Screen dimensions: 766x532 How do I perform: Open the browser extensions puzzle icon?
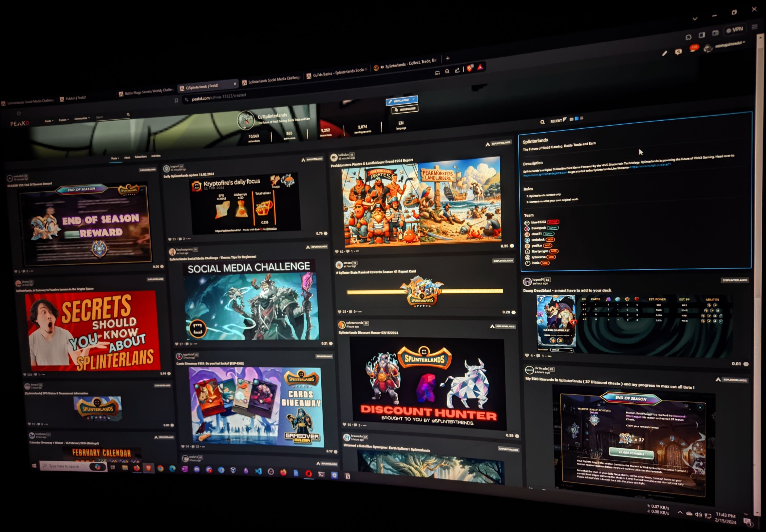click(688, 37)
